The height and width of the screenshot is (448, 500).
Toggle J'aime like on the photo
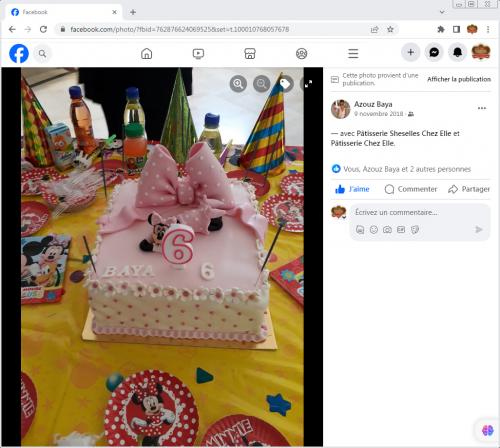click(x=352, y=189)
